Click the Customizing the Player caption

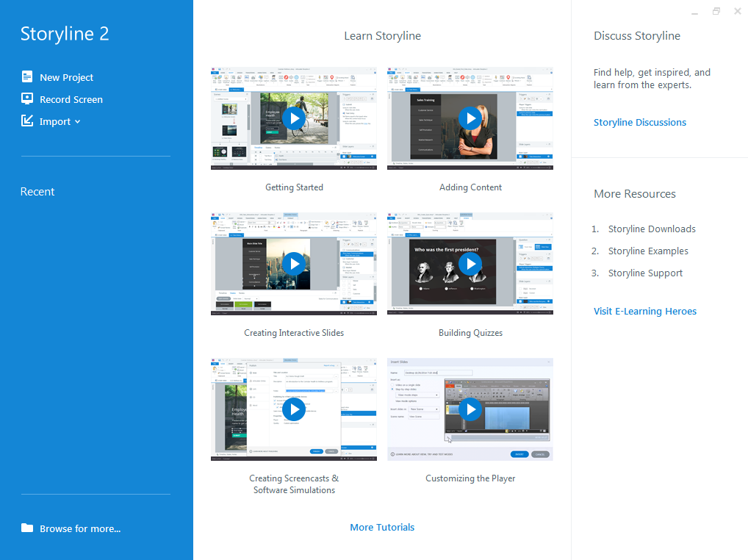[x=470, y=478]
